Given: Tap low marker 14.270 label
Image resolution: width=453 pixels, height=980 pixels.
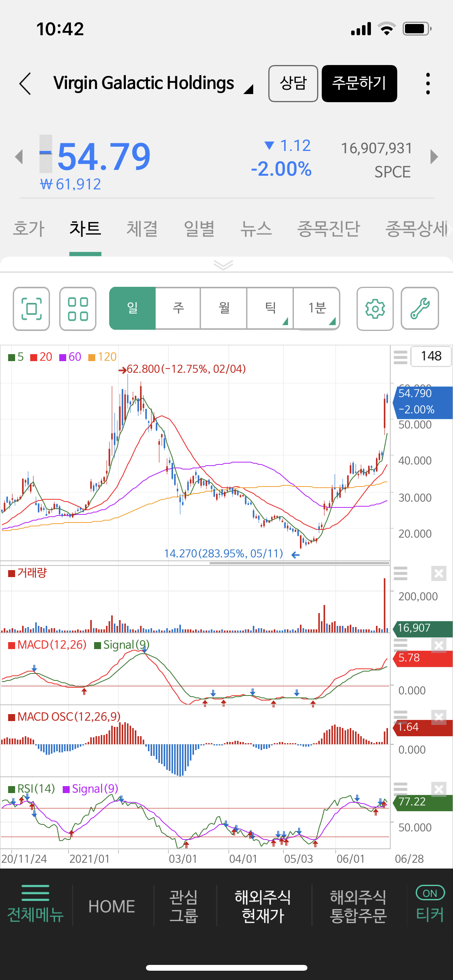Looking at the screenshot, I should [223, 553].
